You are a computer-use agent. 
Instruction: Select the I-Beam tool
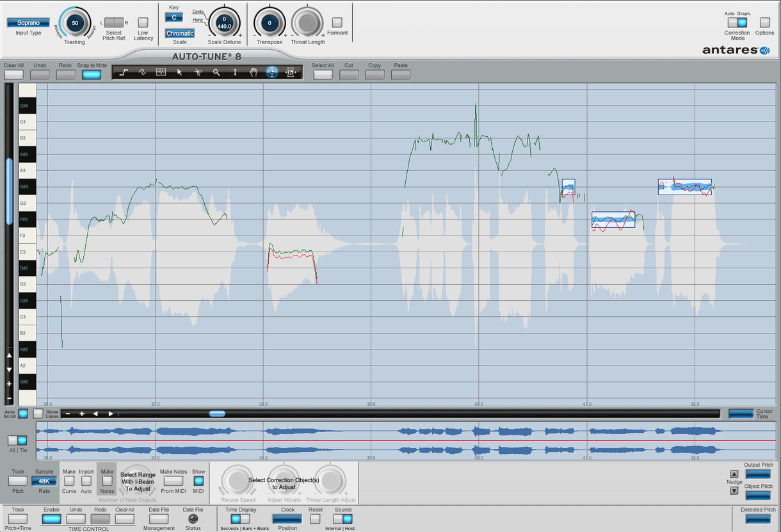235,72
